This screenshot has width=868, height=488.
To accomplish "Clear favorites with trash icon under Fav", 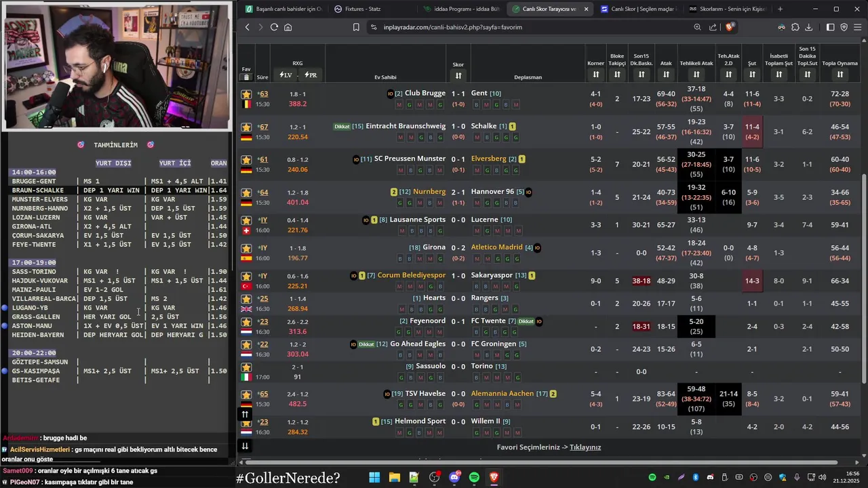I will (246, 77).
